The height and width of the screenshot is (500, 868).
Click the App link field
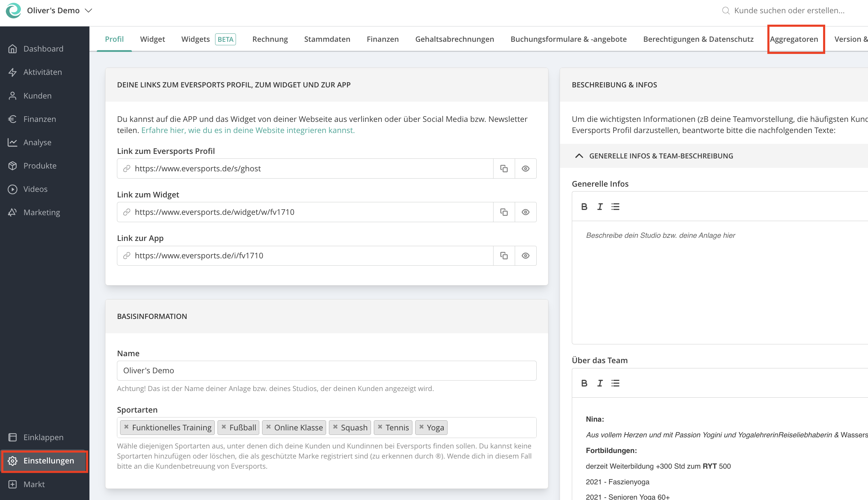305,256
